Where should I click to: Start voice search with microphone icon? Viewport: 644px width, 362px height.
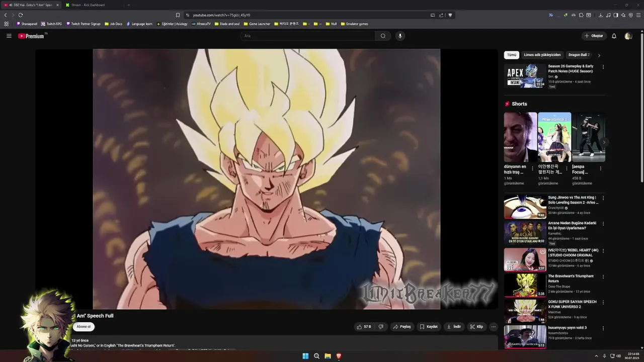coord(400,36)
